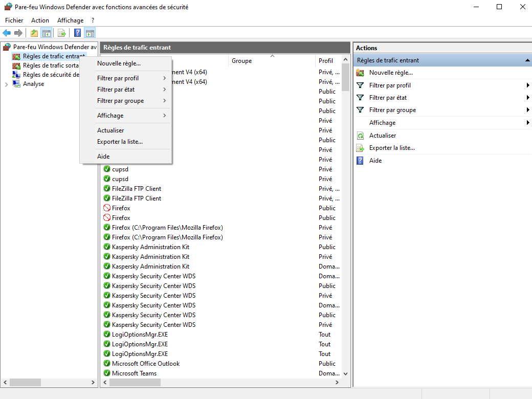Click the Exporter la liste icon in Actions
The image size is (532, 399).
(360, 148)
